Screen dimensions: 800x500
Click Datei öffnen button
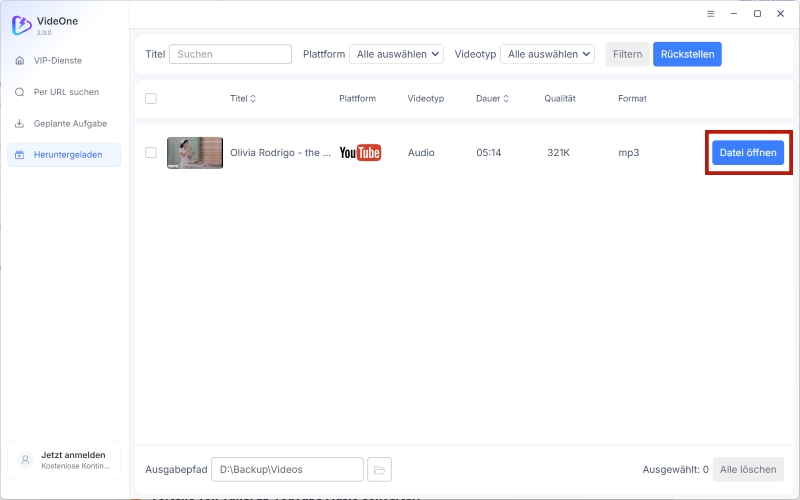point(748,153)
